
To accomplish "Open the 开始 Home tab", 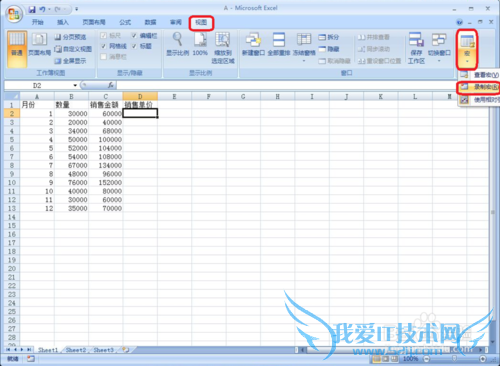I will [x=37, y=22].
